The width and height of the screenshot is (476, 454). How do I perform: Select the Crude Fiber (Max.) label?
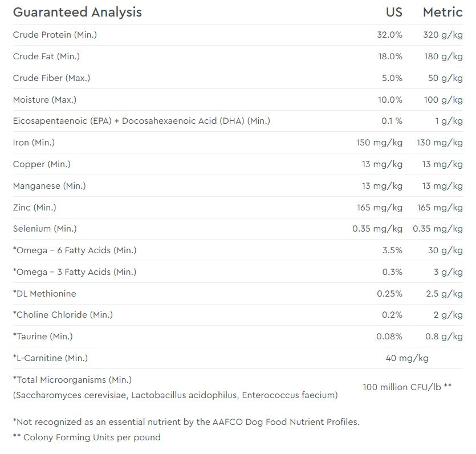tap(51, 78)
